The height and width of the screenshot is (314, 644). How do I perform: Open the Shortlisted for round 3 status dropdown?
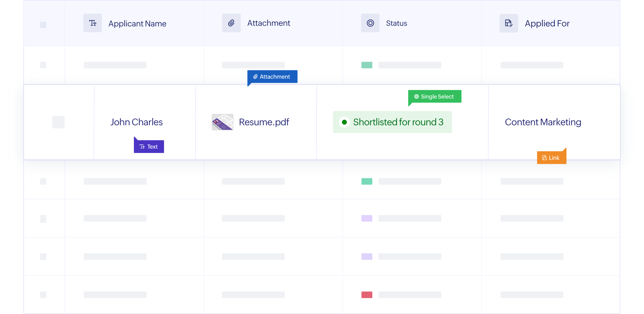pyautogui.click(x=392, y=122)
